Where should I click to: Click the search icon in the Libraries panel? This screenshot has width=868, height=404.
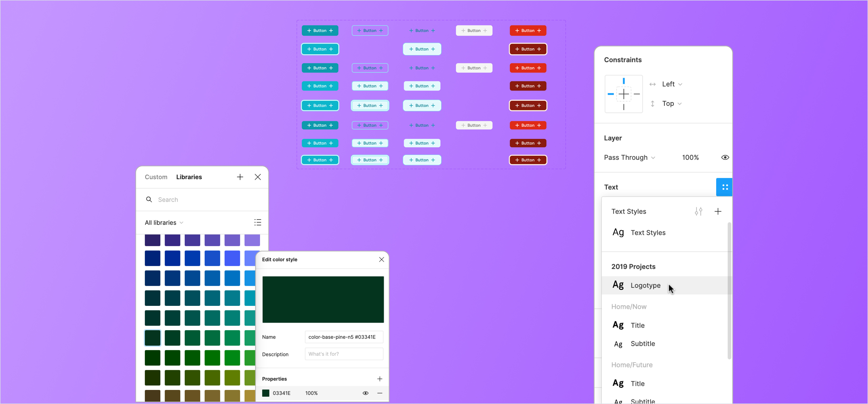click(149, 199)
